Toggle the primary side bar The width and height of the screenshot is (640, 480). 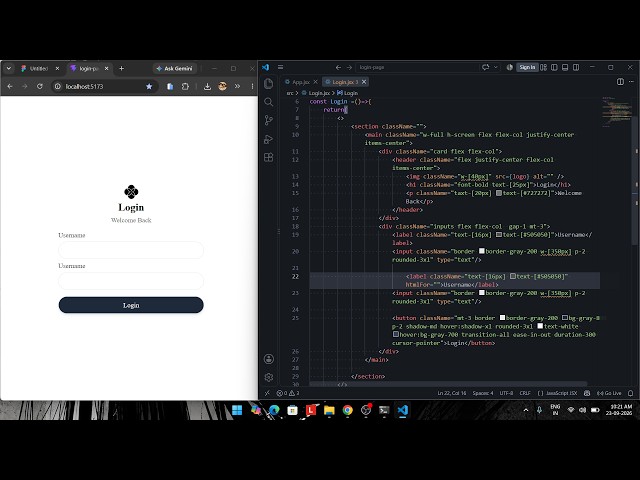554,67
